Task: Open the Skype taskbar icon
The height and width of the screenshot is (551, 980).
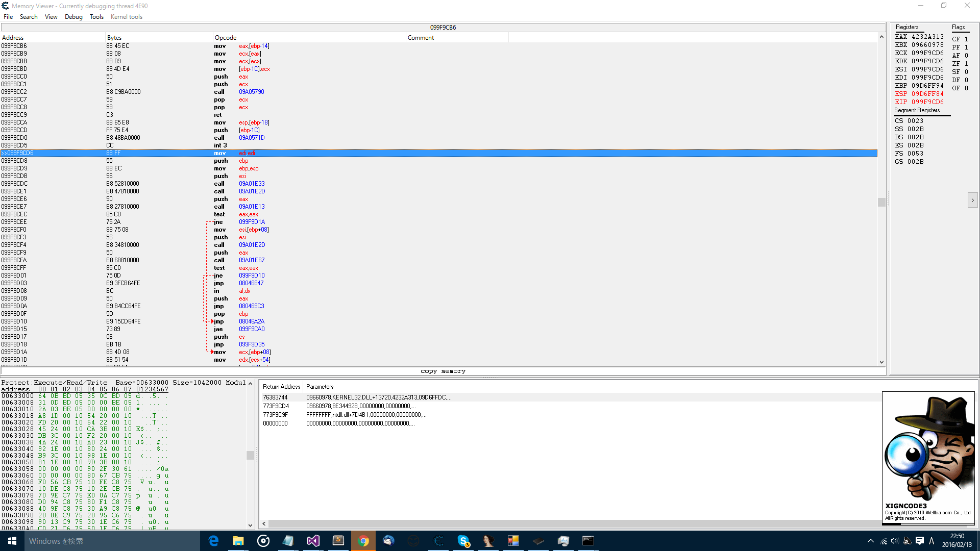Action: (463, 541)
